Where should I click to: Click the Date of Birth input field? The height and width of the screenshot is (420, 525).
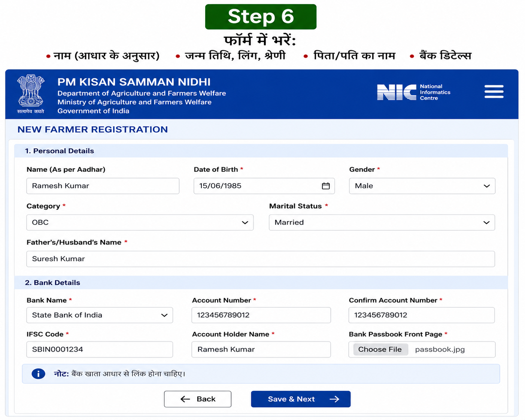264,186
